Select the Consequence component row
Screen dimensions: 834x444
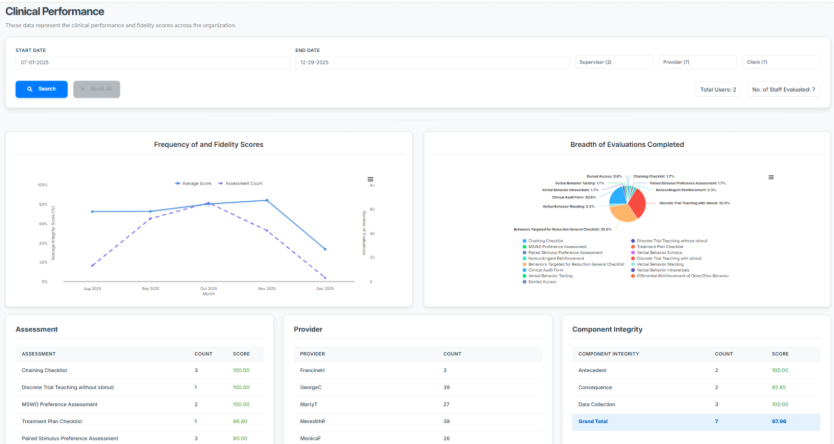[696, 388]
